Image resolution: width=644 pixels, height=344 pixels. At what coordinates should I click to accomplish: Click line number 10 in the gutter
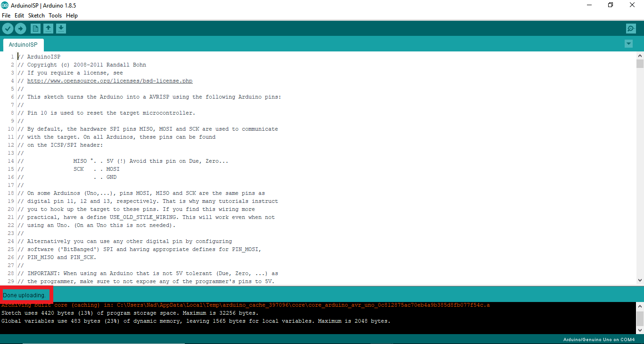pyautogui.click(x=11, y=129)
